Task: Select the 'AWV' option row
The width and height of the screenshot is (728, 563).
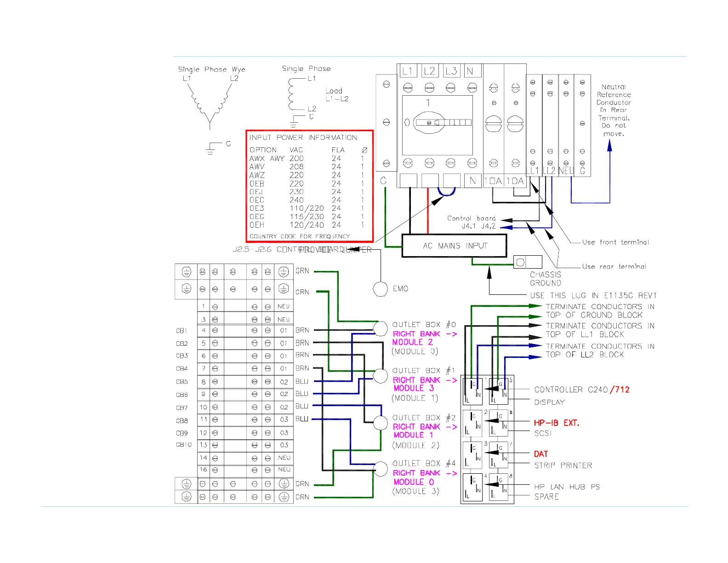Action: [x=307, y=167]
